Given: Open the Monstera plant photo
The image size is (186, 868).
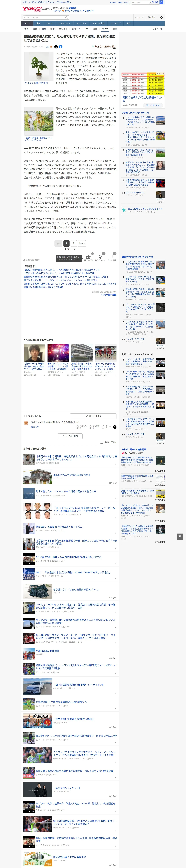Looking at the screenshot, I should click(39, 66).
